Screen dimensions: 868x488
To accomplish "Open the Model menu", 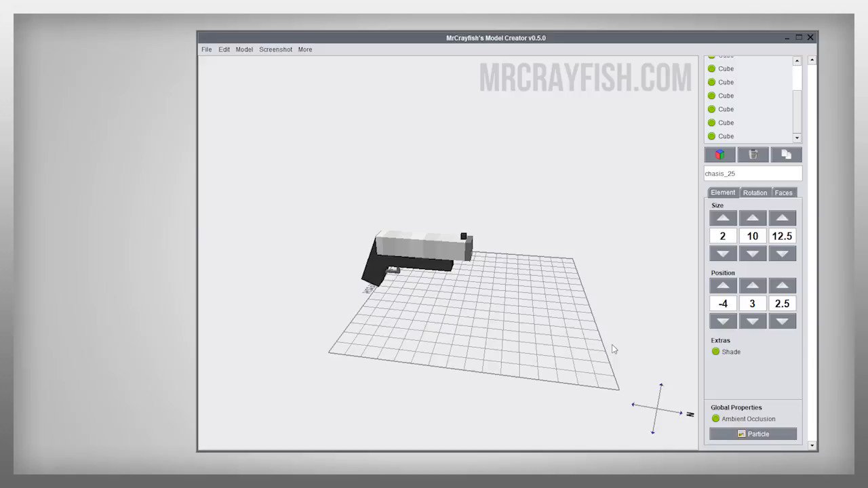I will (x=243, y=49).
